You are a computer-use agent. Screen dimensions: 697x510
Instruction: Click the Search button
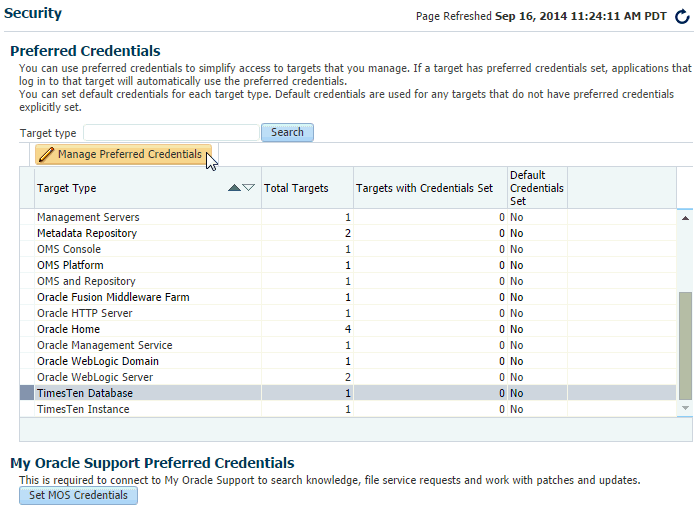pos(287,133)
